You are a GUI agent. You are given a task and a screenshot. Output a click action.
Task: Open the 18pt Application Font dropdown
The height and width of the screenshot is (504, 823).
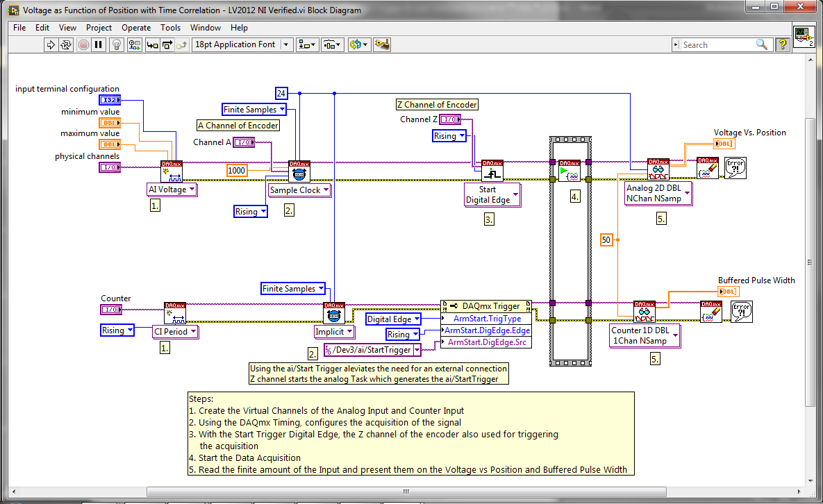(x=242, y=44)
